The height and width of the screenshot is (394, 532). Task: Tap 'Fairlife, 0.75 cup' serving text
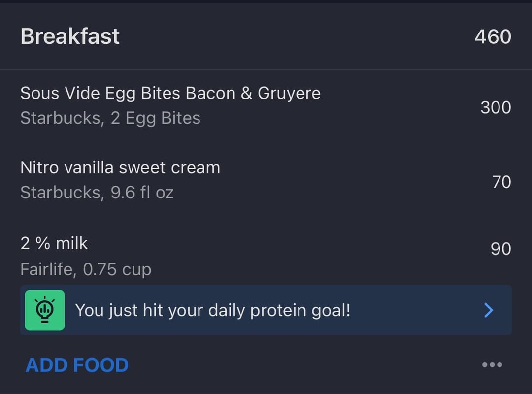click(x=86, y=269)
